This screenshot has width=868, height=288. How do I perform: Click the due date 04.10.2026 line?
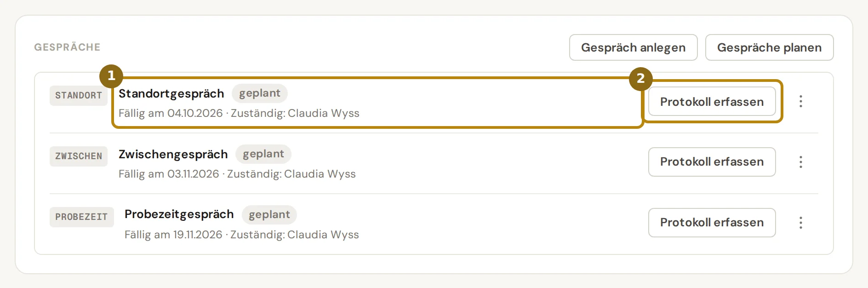(239, 113)
